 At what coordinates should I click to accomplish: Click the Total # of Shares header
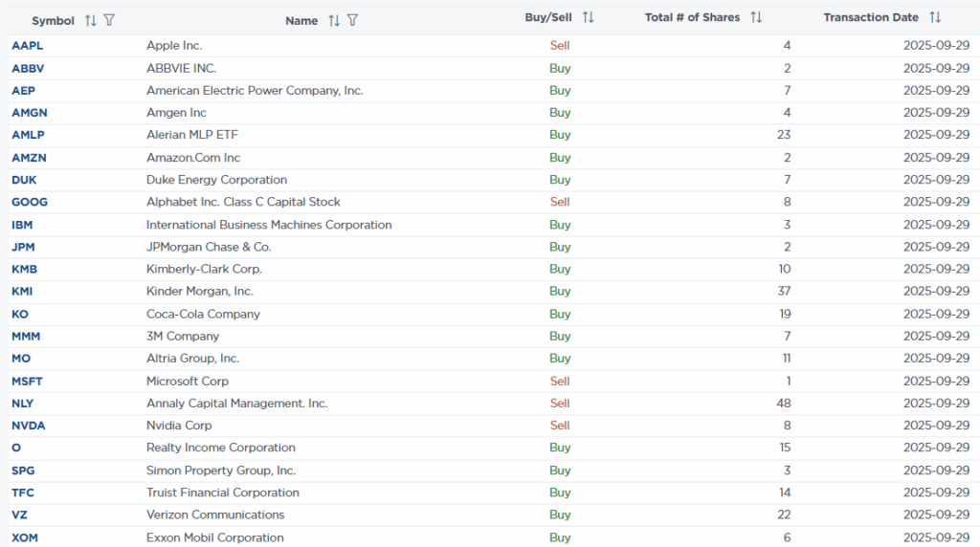pos(693,17)
